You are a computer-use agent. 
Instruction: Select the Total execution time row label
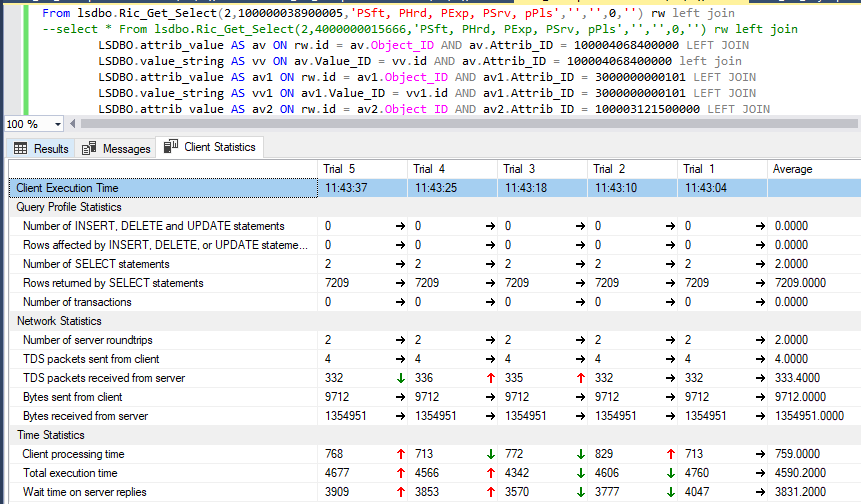point(70,473)
